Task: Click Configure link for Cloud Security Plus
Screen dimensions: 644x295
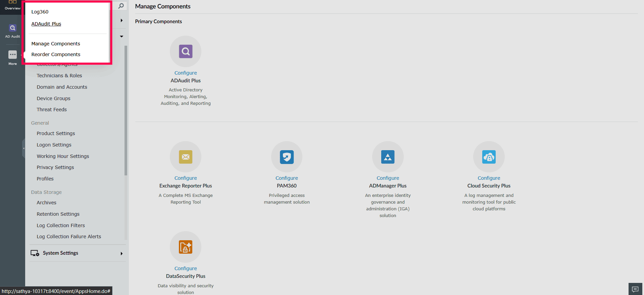Action: coord(489,178)
